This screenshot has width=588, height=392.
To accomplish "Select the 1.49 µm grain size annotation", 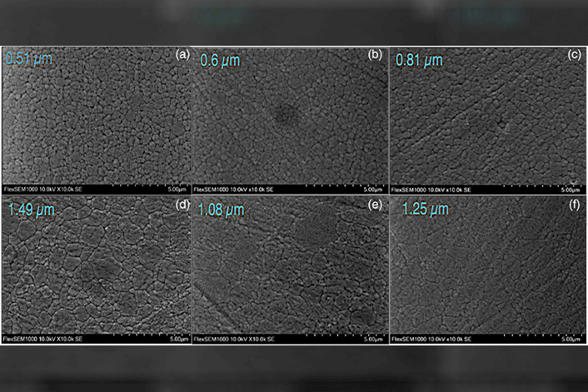I will 31,210.
